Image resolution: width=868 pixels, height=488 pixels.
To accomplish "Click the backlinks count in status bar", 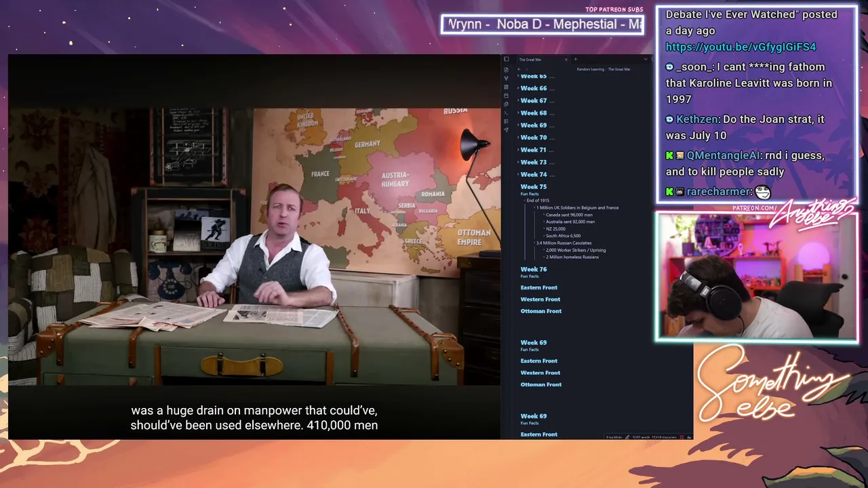I will (614, 437).
